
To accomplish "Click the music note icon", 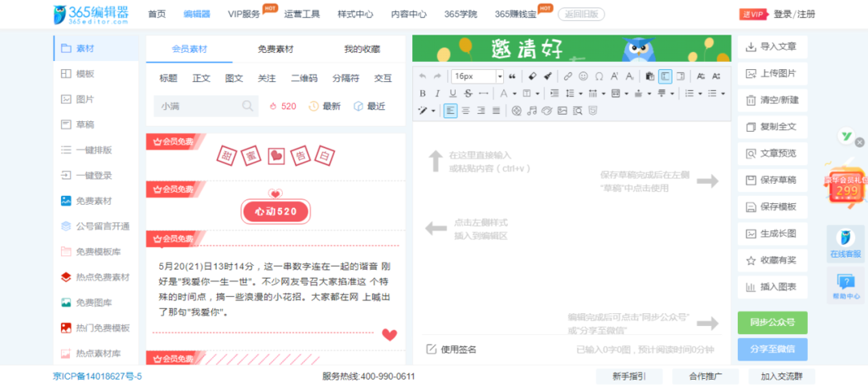I will 531,111.
